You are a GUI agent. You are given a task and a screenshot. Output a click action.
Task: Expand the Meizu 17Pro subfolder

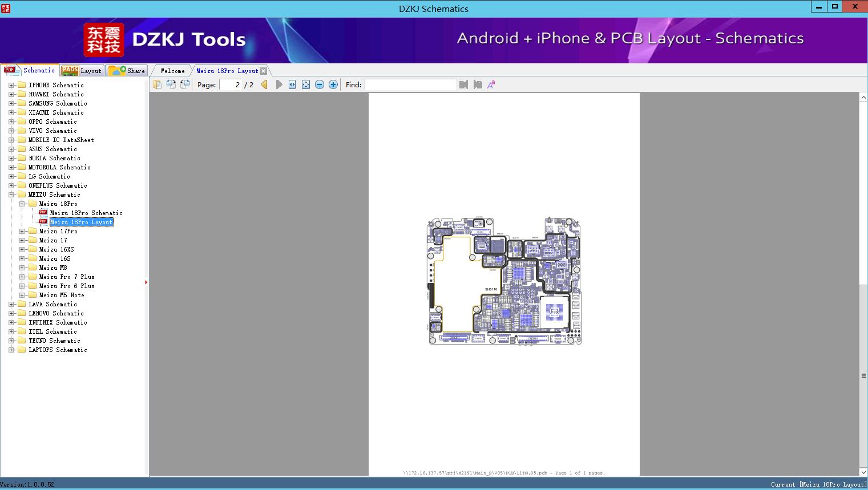tap(22, 231)
